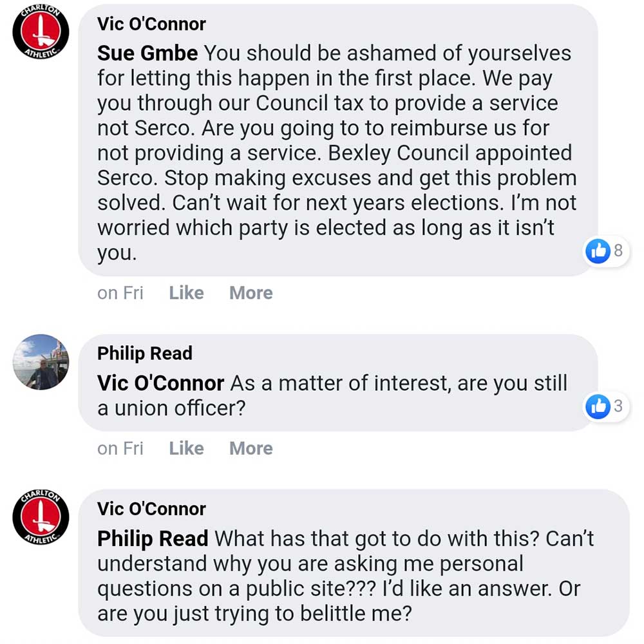Like Philip Read's union officer comment

[186, 448]
